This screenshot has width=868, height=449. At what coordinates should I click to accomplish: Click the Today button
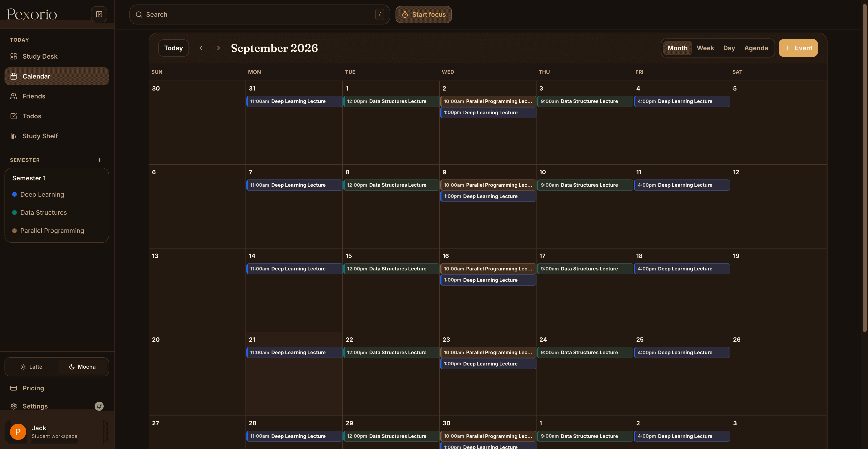(x=173, y=48)
